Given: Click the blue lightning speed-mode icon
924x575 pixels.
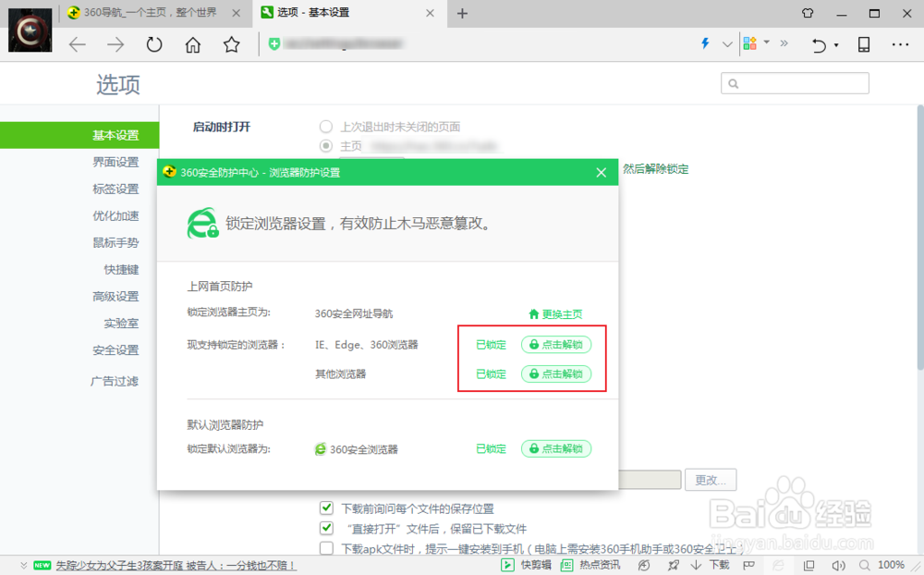Looking at the screenshot, I should [x=705, y=43].
